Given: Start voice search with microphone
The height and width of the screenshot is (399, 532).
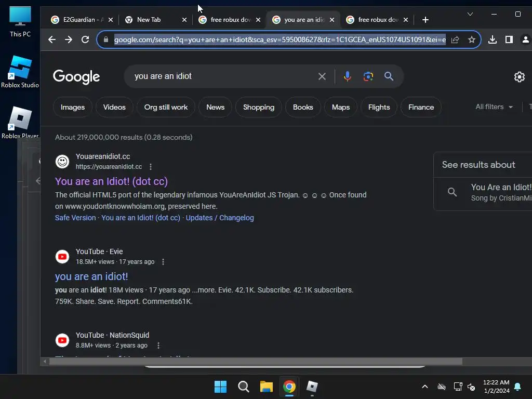Looking at the screenshot, I should 347,76.
